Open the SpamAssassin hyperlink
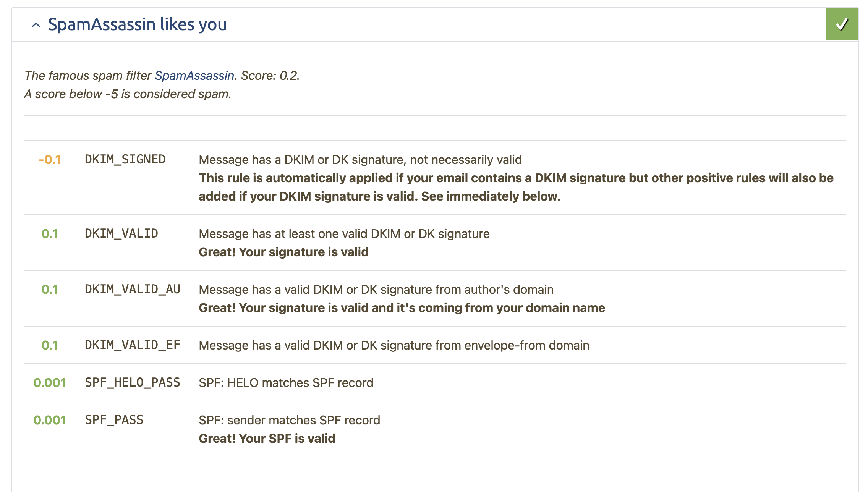The image size is (868, 492). click(194, 76)
